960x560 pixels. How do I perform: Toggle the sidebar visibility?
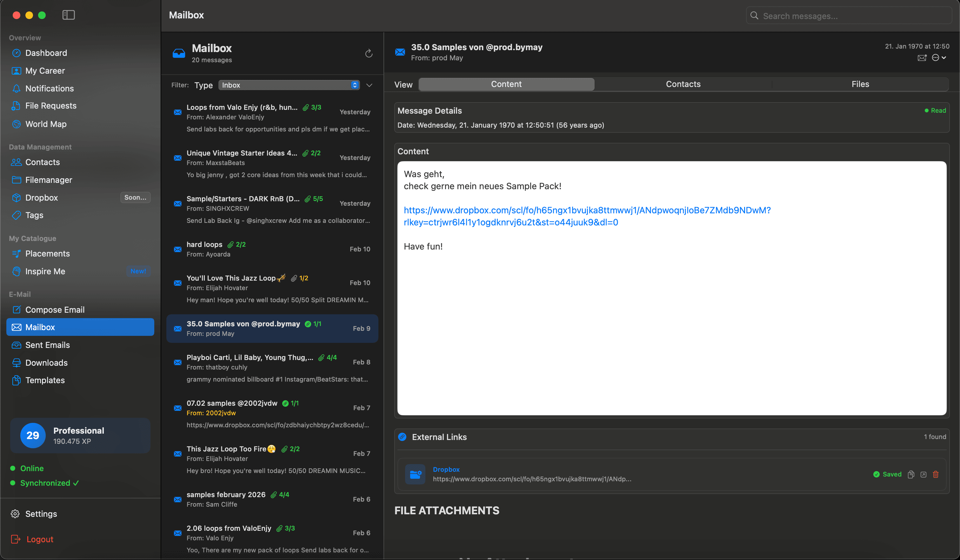[x=69, y=15]
